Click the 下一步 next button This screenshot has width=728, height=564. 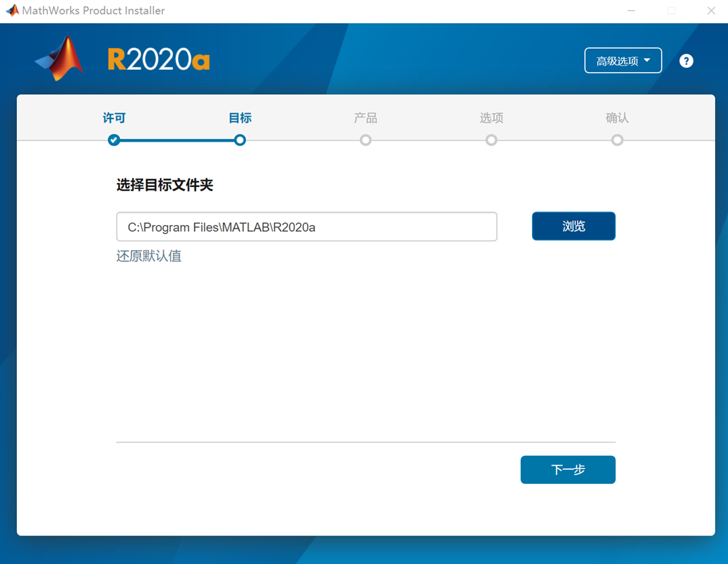pyautogui.click(x=568, y=469)
